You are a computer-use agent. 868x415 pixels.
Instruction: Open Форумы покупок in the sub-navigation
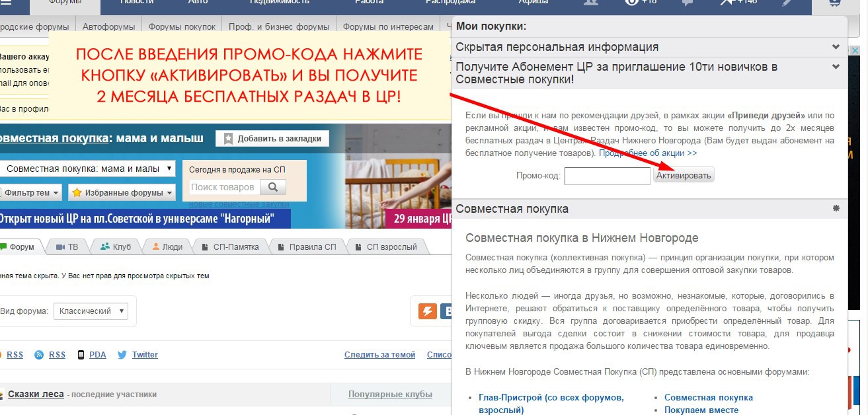point(182,27)
